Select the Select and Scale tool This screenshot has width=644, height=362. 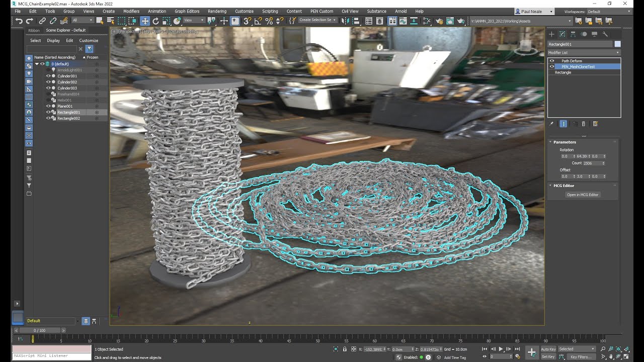pos(167,21)
